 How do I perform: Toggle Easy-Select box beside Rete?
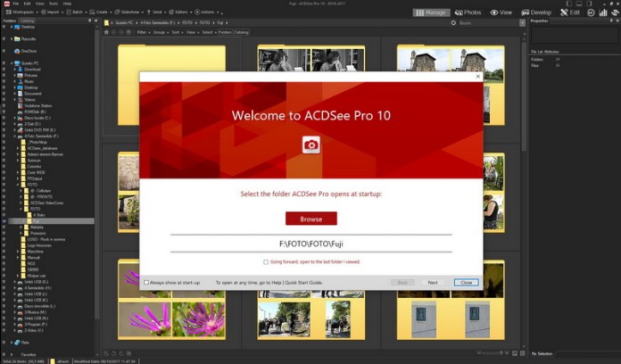tap(4, 343)
